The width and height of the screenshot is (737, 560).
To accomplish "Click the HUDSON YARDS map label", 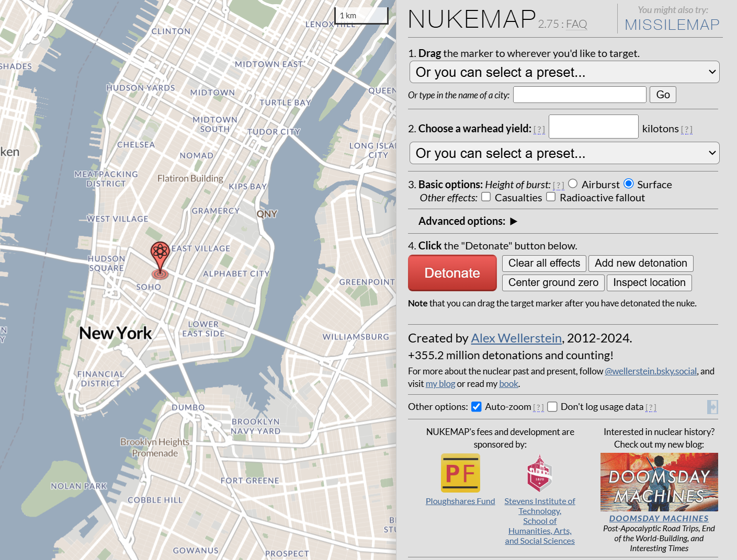I will click(141, 88).
